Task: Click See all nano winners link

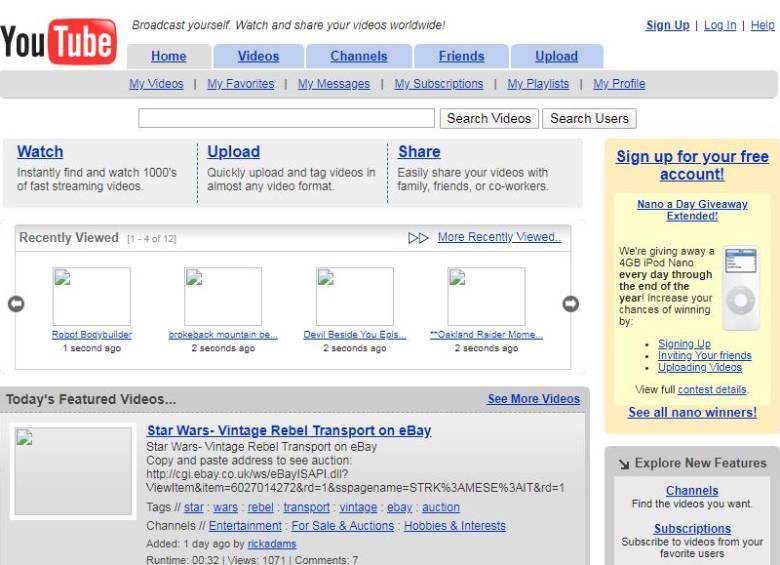Action: (x=692, y=412)
